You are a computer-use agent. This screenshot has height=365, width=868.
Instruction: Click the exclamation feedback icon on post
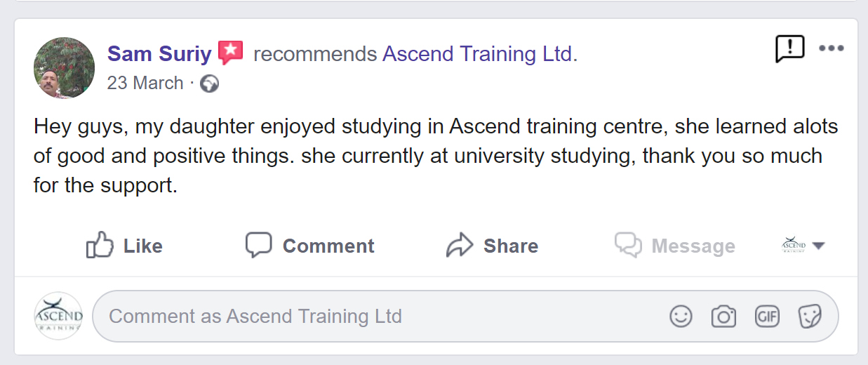(789, 49)
